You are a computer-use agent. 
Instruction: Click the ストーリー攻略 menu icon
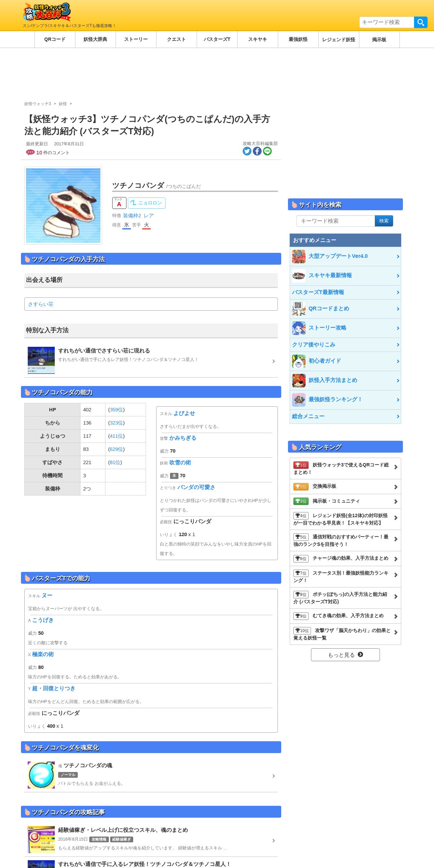pyautogui.click(x=299, y=328)
